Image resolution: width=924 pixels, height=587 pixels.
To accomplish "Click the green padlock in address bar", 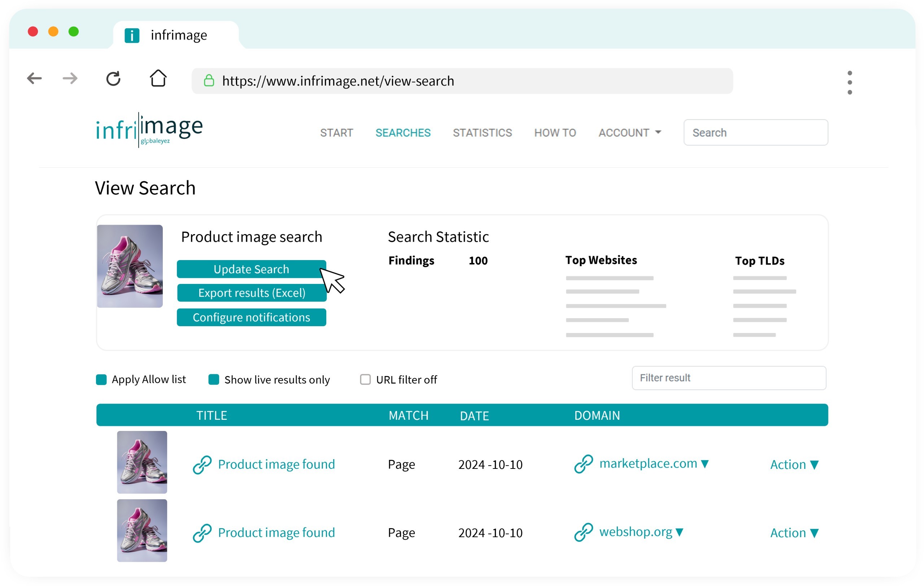I will [209, 81].
